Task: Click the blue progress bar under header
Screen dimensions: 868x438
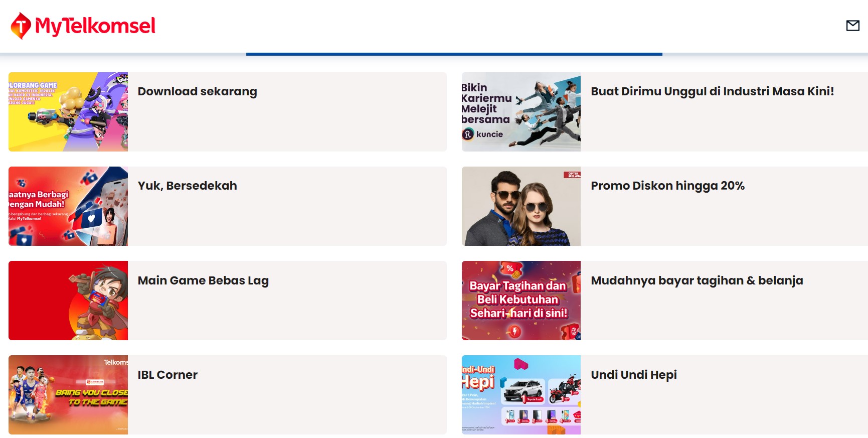Action: pos(454,54)
